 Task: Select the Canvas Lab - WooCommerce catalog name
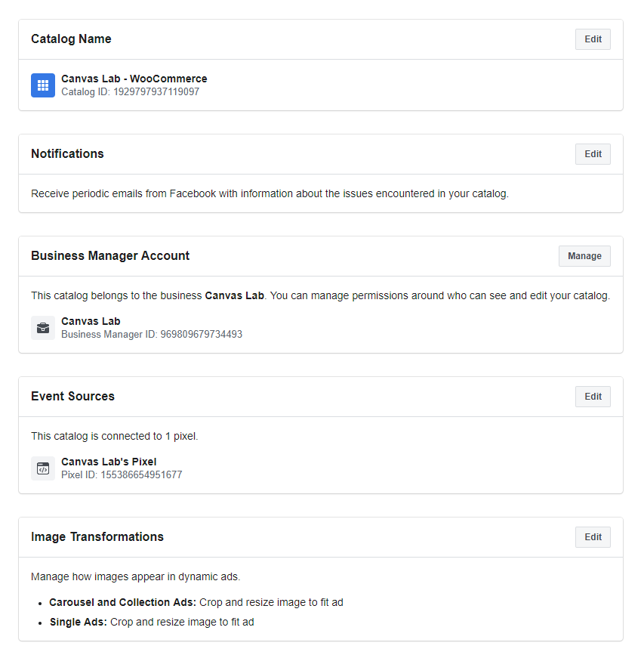pyautogui.click(x=134, y=79)
